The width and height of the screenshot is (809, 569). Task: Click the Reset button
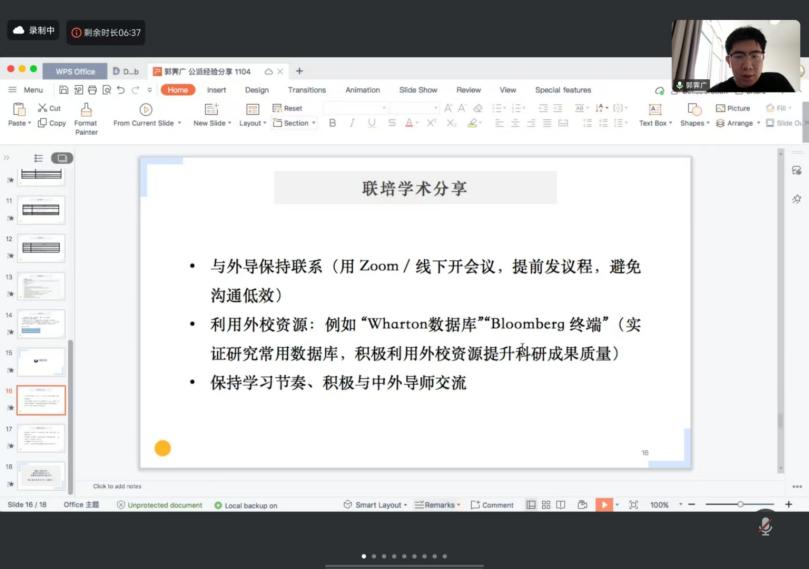coord(287,108)
